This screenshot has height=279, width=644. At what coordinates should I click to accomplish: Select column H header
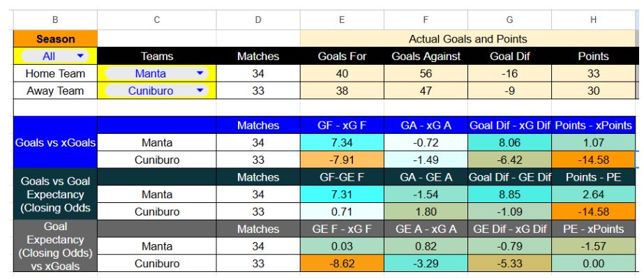click(593, 20)
